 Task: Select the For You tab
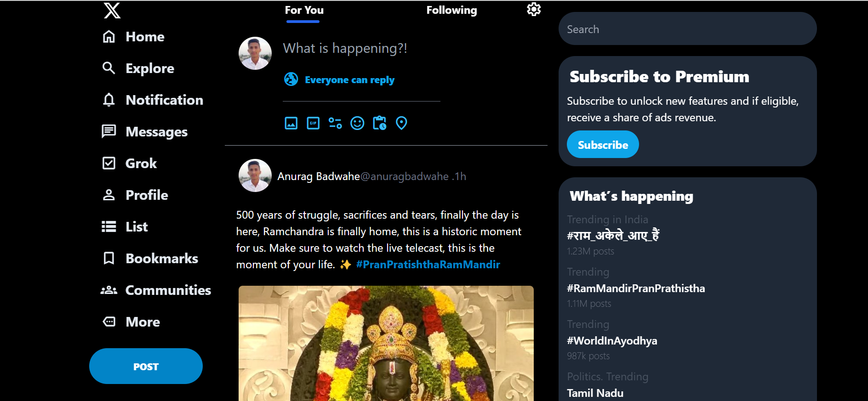click(x=304, y=10)
